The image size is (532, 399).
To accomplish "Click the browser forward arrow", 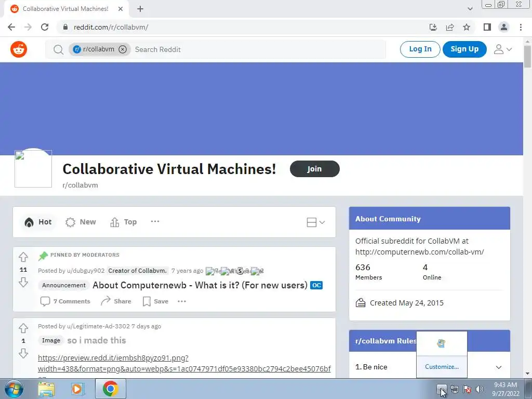I will (28, 27).
